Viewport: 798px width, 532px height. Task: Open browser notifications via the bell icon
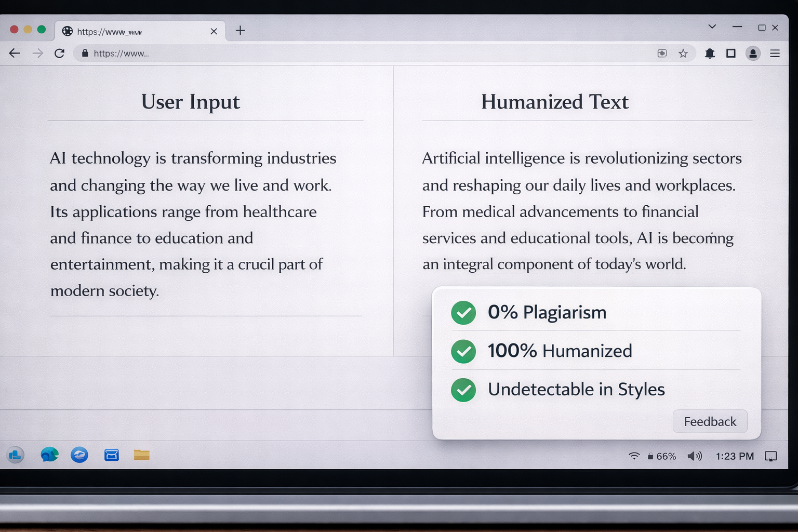(x=710, y=53)
